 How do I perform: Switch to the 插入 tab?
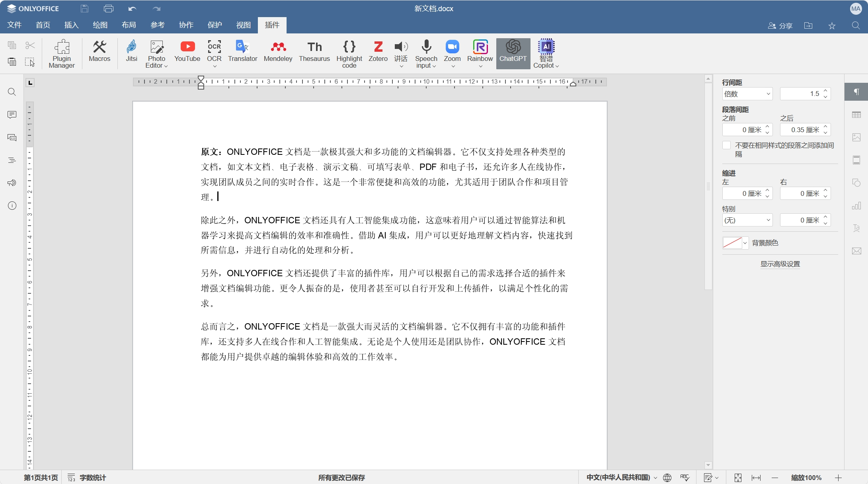click(72, 25)
